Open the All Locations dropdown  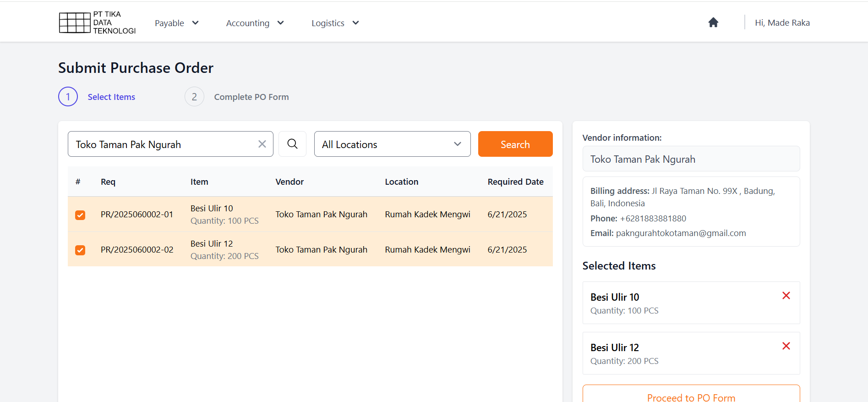392,144
